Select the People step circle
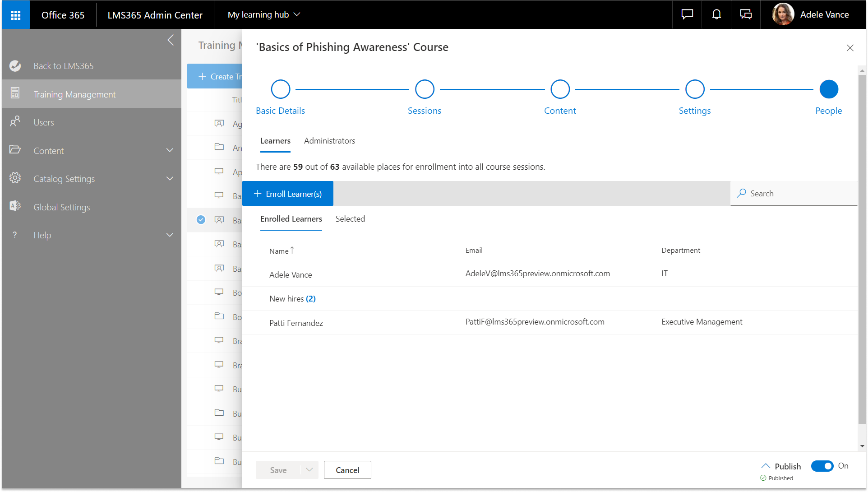The width and height of the screenshot is (868, 492). point(828,89)
